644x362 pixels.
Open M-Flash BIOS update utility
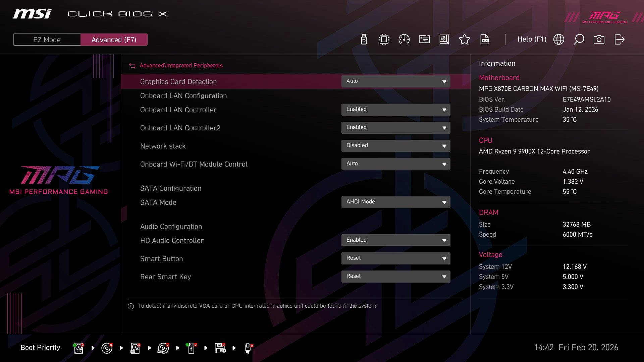point(363,39)
